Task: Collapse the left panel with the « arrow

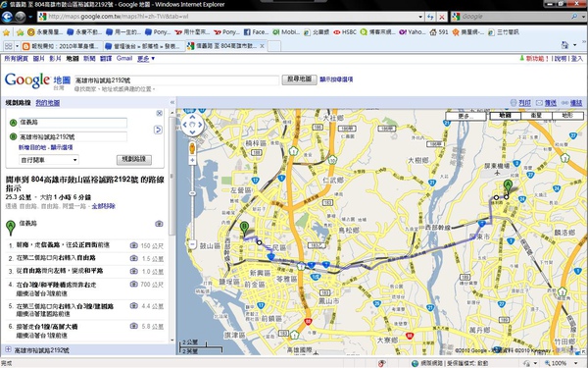Action: [x=172, y=102]
